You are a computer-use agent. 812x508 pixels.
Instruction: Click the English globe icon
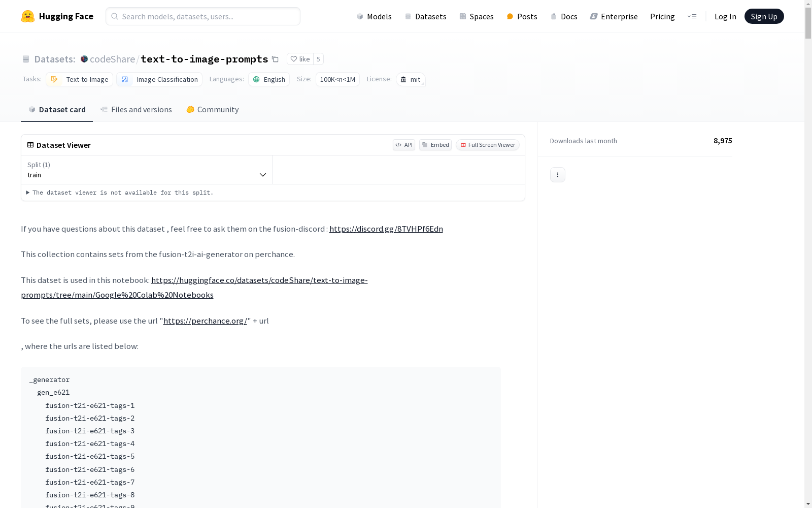point(256,79)
